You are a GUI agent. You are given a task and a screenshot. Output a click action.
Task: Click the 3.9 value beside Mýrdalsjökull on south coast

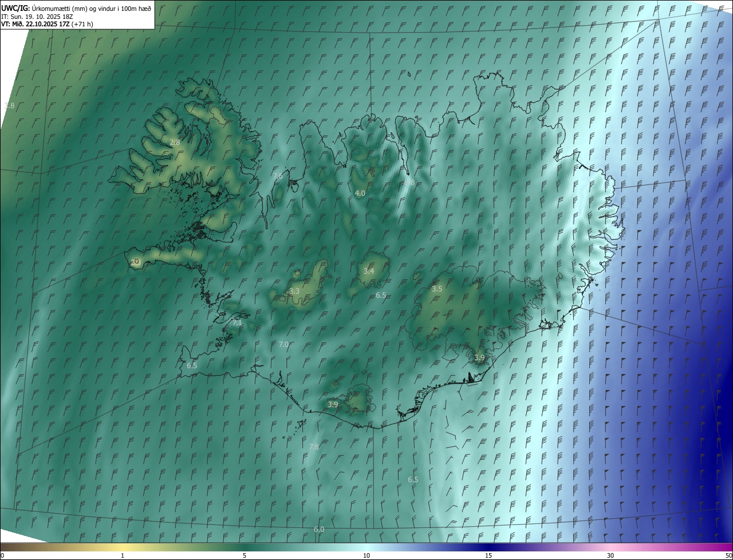click(x=333, y=404)
